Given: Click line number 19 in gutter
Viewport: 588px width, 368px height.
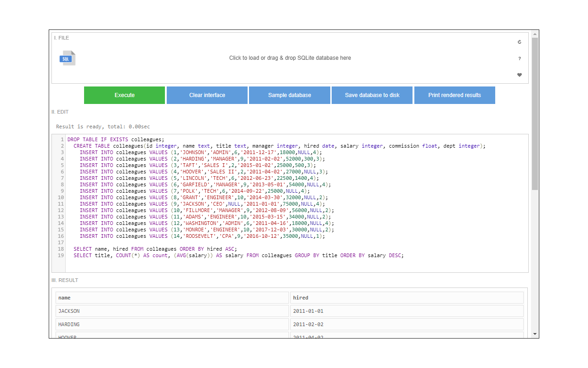Looking at the screenshot, I should click(61, 255).
